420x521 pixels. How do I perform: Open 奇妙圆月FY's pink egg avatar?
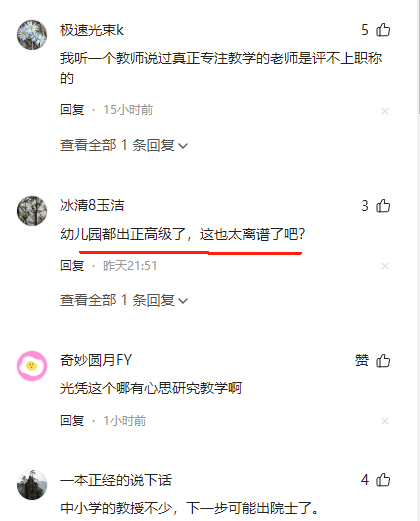point(32,366)
